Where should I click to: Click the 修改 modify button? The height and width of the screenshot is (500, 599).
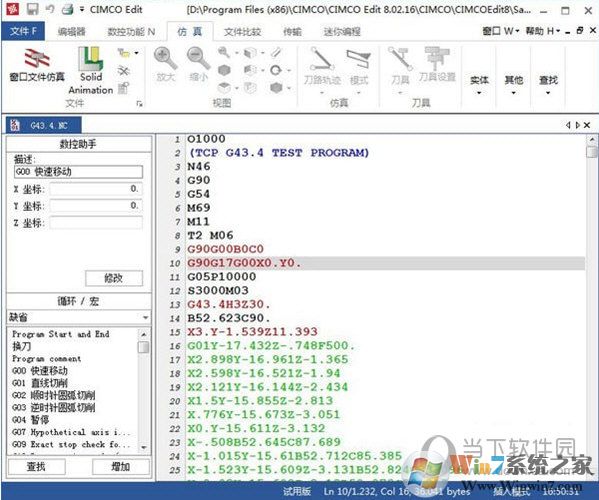pos(114,278)
